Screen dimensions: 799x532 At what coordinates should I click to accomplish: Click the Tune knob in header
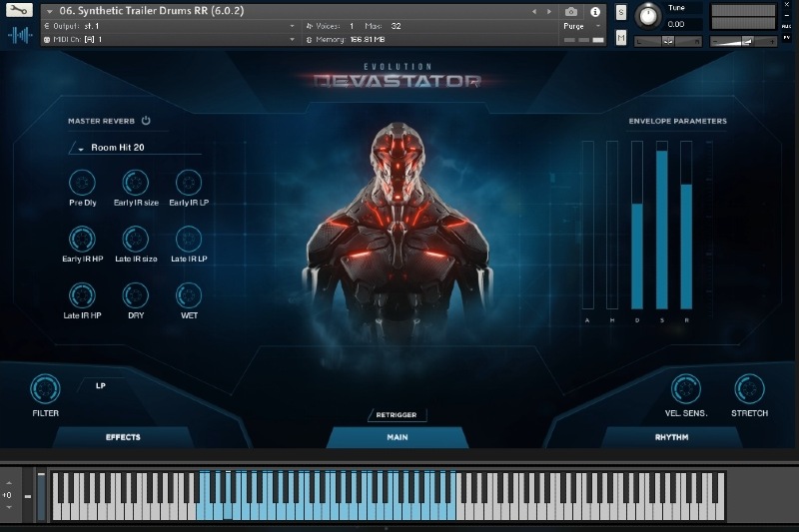coord(648,16)
